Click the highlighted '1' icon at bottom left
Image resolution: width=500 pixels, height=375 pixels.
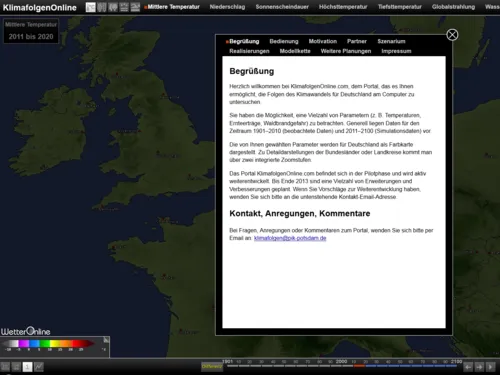pyautogui.click(x=27, y=367)
